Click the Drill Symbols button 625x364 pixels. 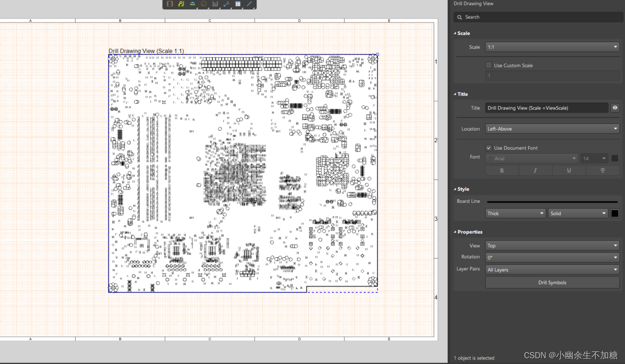pos(552,283)
